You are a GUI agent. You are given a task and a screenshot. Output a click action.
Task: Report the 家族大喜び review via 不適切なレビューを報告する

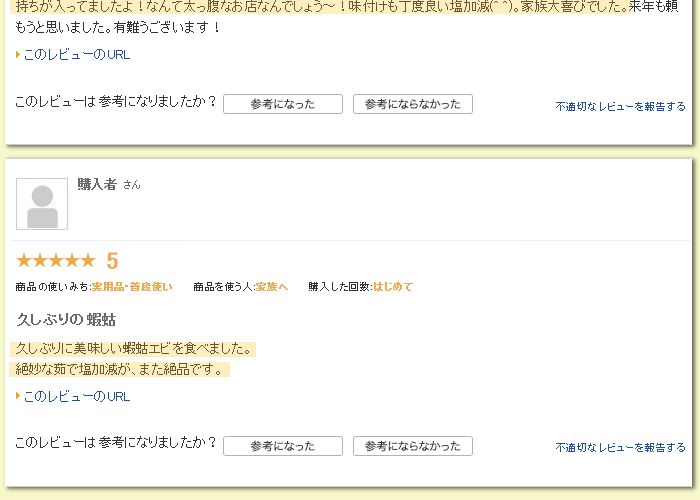pyautogui.click(x=620, y=106)
